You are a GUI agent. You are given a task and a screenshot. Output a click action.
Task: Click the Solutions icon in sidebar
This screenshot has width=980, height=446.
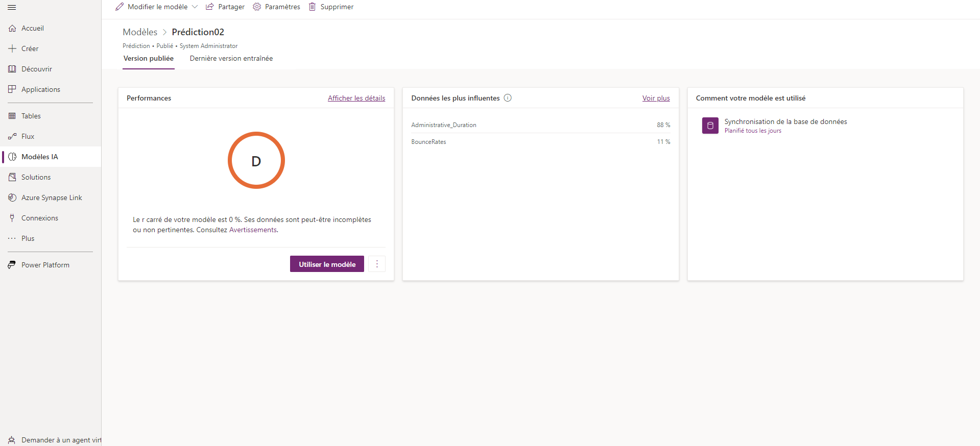click(x=12, y=177)
